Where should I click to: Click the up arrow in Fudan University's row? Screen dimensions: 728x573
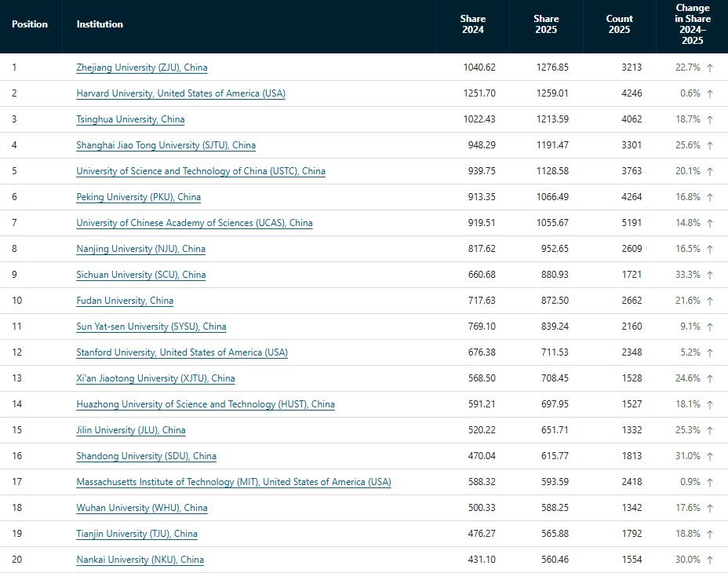point(709,301)
